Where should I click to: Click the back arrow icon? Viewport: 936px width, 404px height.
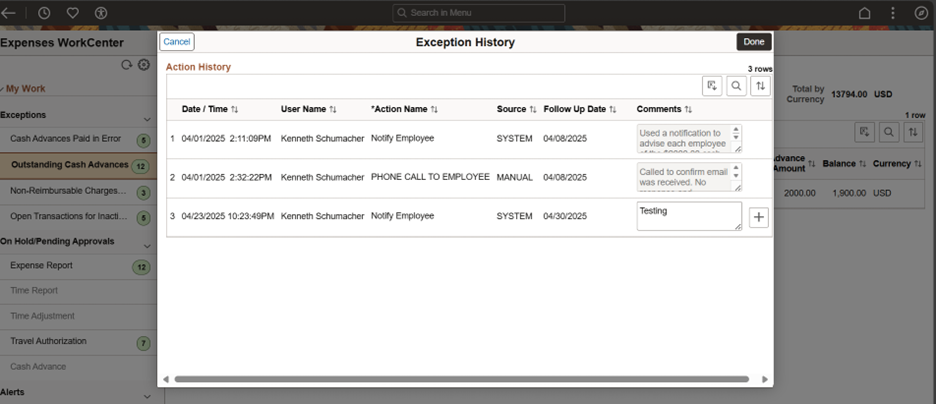point(8,13)
